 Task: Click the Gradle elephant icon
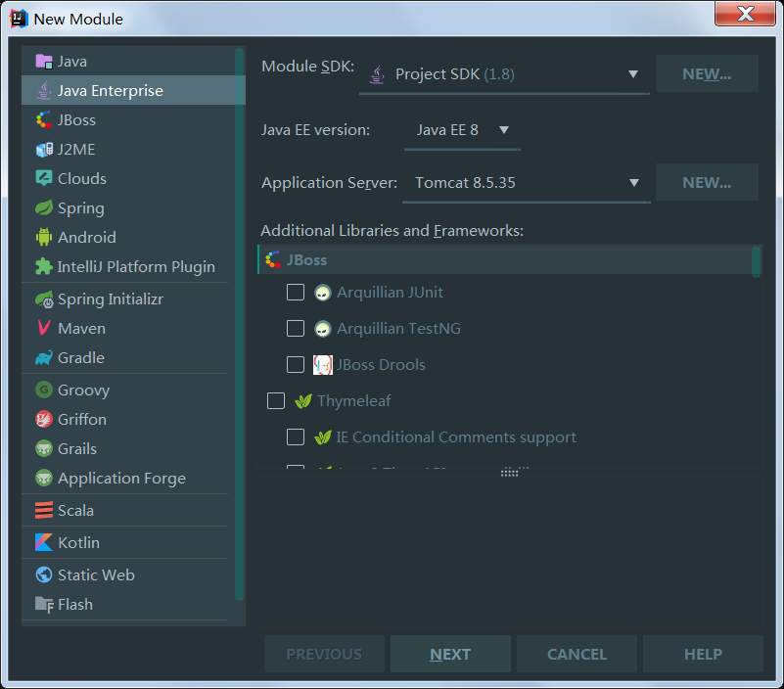(x=44, y=358)
